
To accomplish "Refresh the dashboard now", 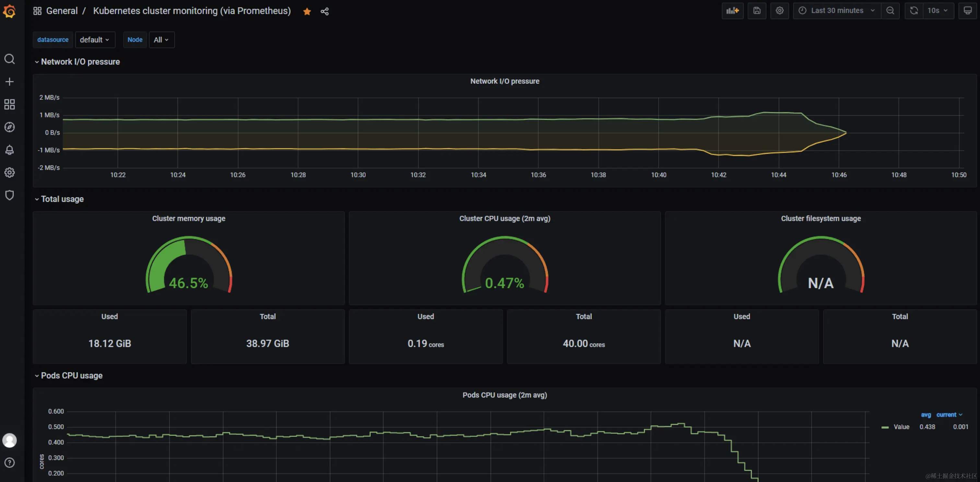I will [x=914, y=11].
